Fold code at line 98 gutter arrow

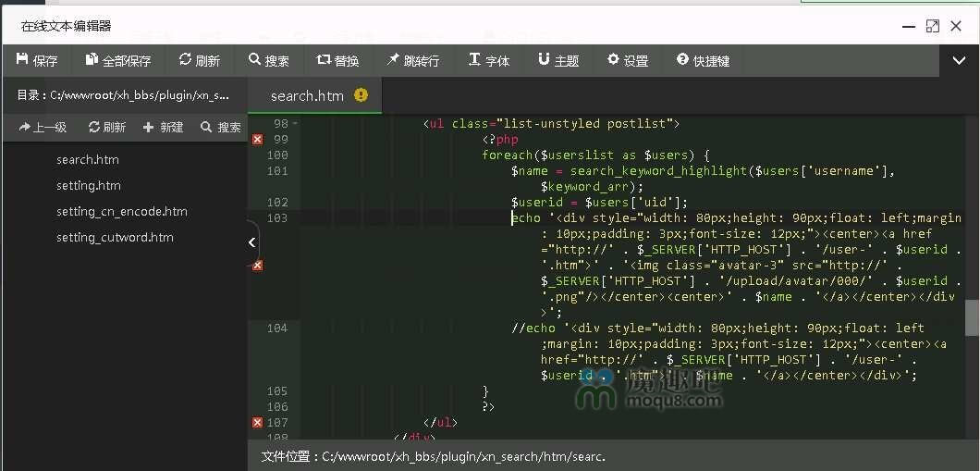[x=295, y=123]
